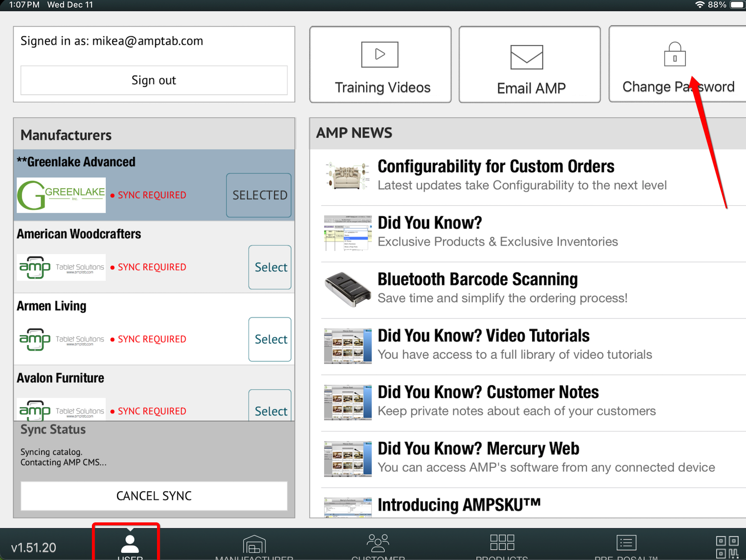Tap the SELECTED button for Greenlake Advanced
The image size is (746, 560).
coord(259,195)
